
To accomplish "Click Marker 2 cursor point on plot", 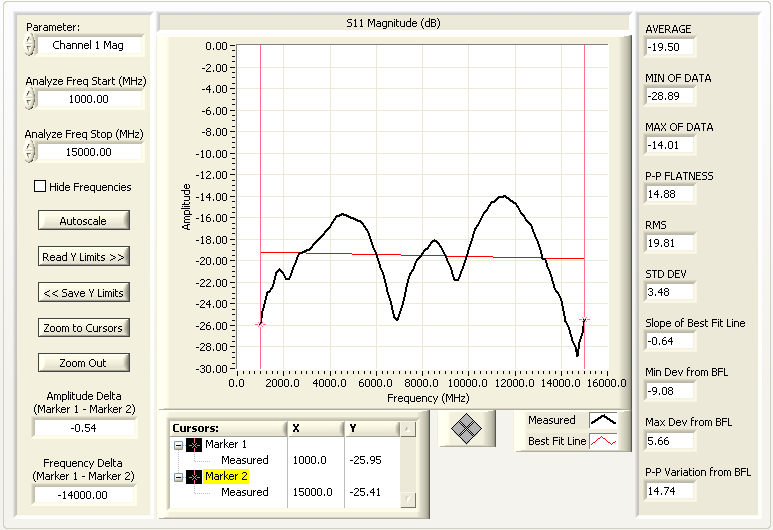I will pyautogui.click(x=585, y=320).
